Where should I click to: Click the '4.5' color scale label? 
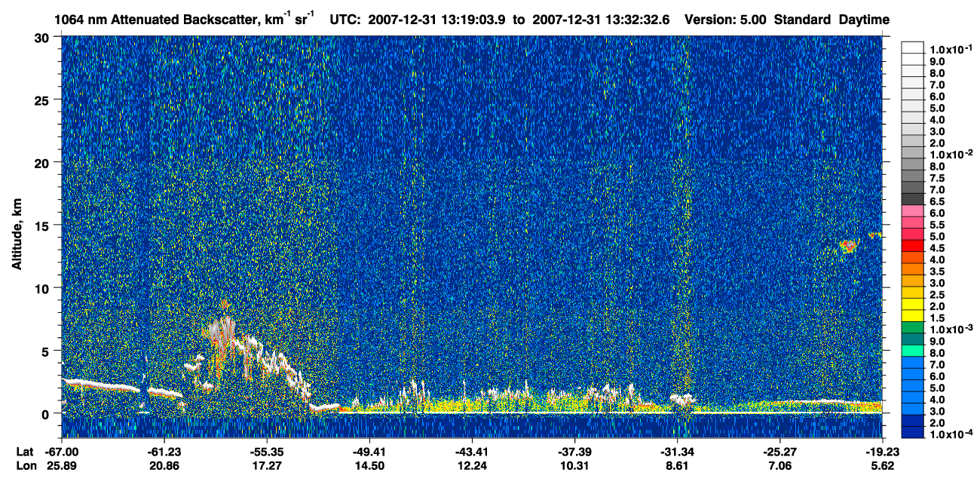pos(936,248)
